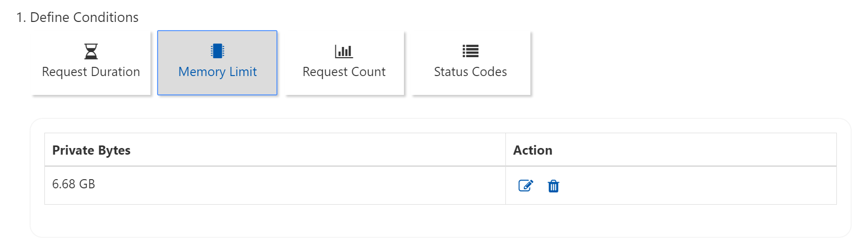Click the bar chart Request Count icon
Viewport: 868px width, 246px height.
344,51
